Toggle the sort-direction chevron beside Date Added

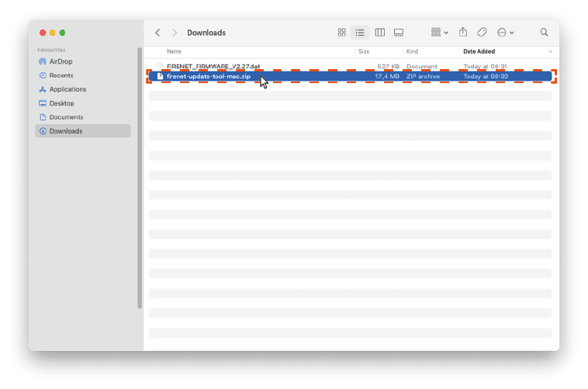coord(550,52)
